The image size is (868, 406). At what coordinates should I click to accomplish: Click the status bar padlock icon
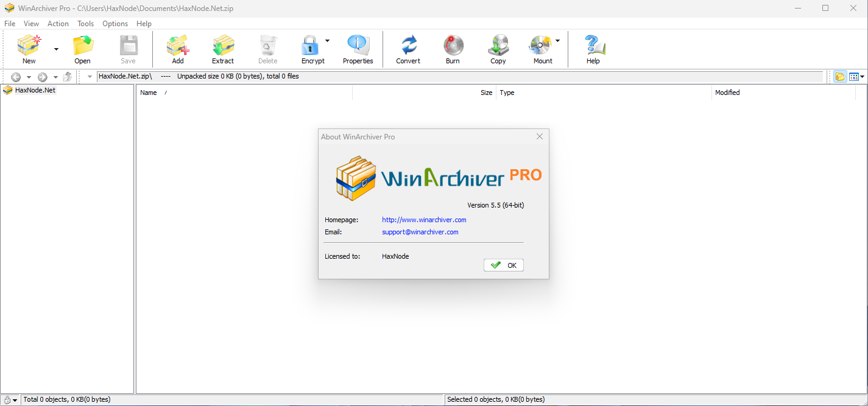click(x=7, y=400)
